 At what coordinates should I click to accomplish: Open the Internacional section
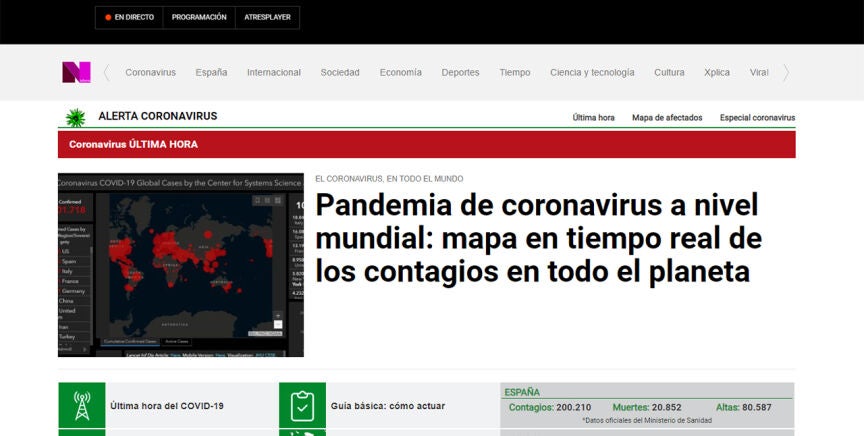[274, 72]
